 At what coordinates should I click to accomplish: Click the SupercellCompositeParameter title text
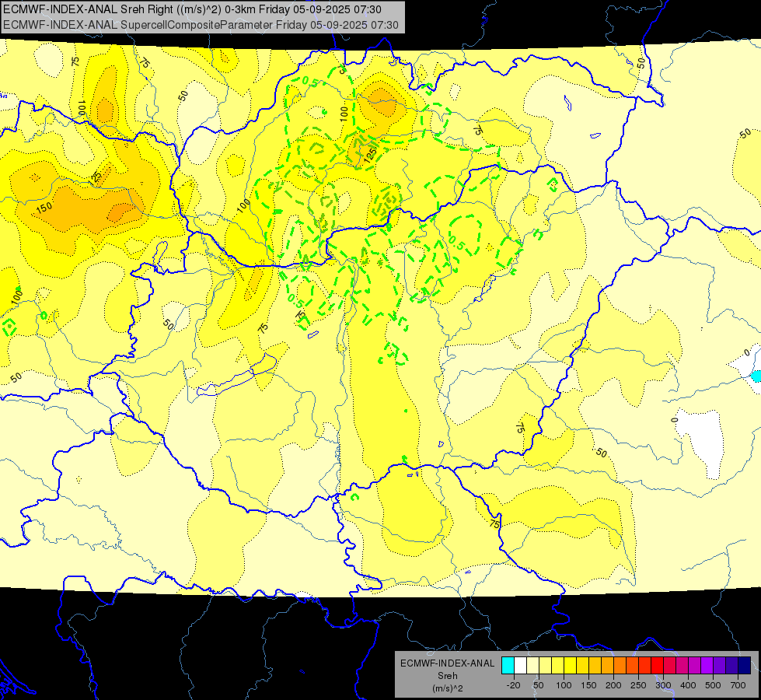coord(197,25)
